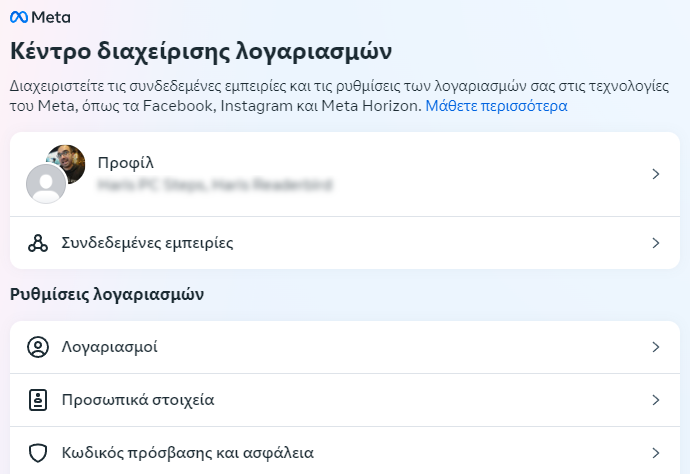Screen dimensions: 690x474
Task: Click the Συνδεδεμένες εμπειρίες connected nodes icon
Action: pyautogui.click(x=38, y=243)
